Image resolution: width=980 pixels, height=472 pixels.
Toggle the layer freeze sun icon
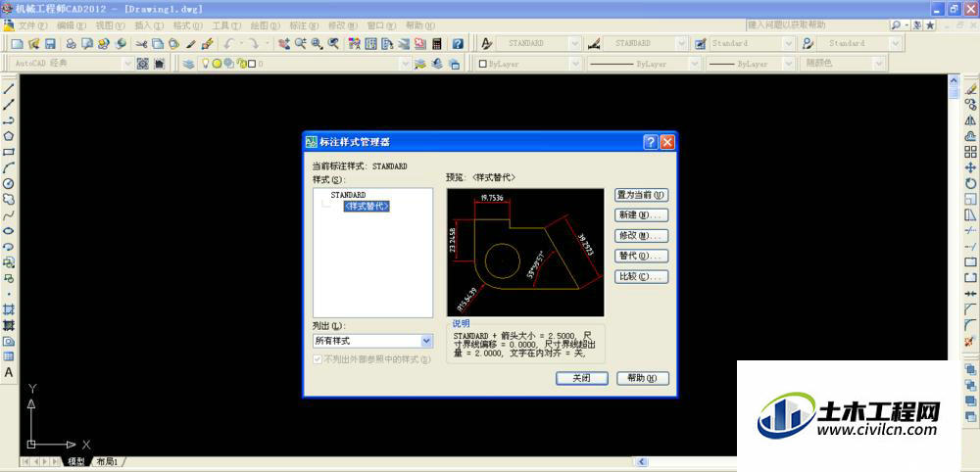click(217, 63)
